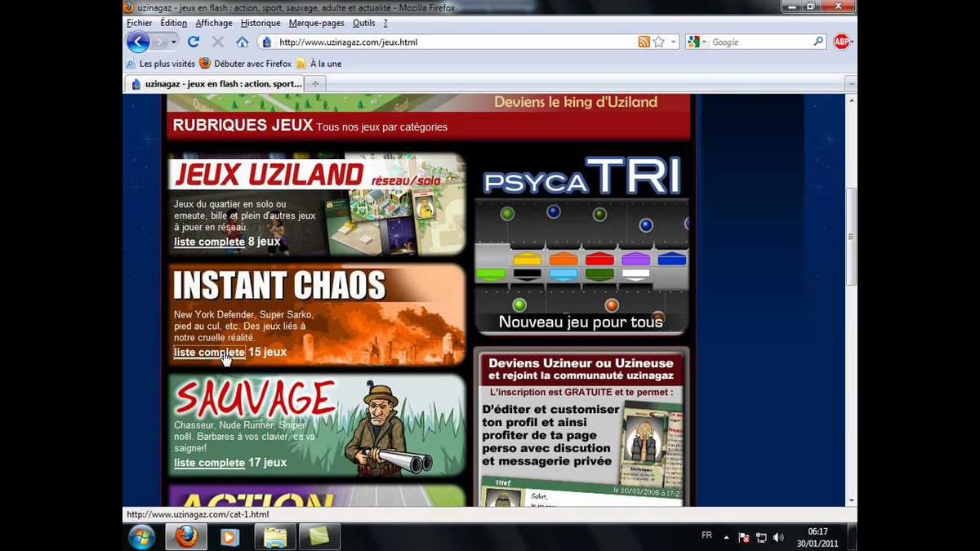Open the PsycaTRI game banner

pyautogui.click(x=581, y=244)
